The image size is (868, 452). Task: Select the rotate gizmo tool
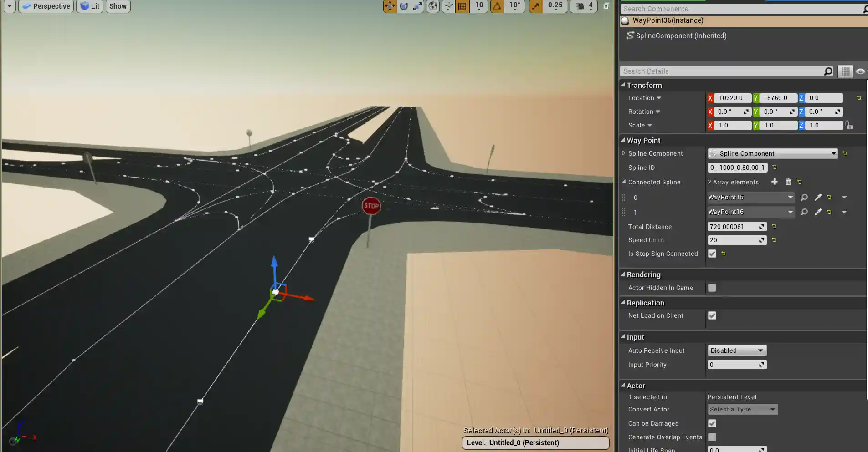tap(404, 6)
